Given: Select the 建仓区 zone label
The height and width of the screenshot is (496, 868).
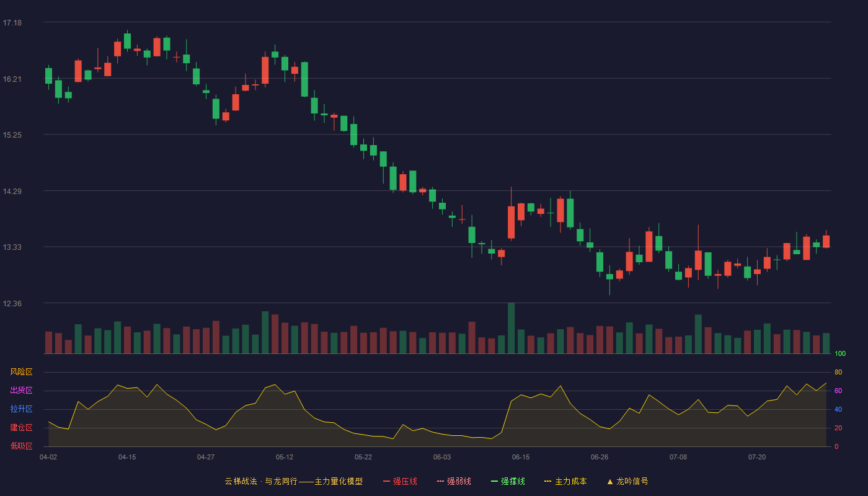Looking at the screenshot, I should pos(21,428).
